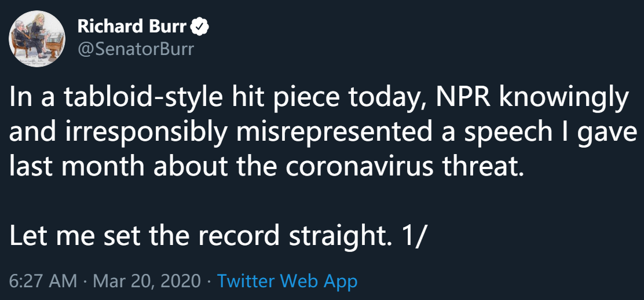The height and width of the screenshot is (300, 644).
Task: Open the "Richard Burr" display name
Action: pos(132,27)
